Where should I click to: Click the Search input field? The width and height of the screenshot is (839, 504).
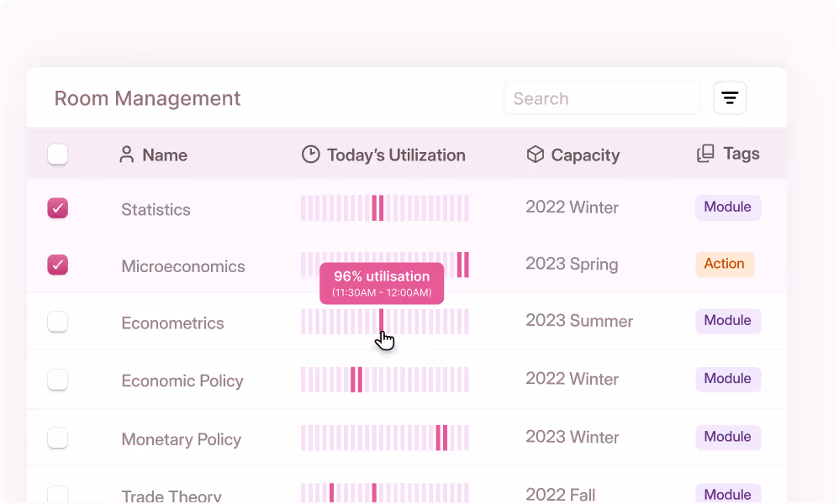602,98
